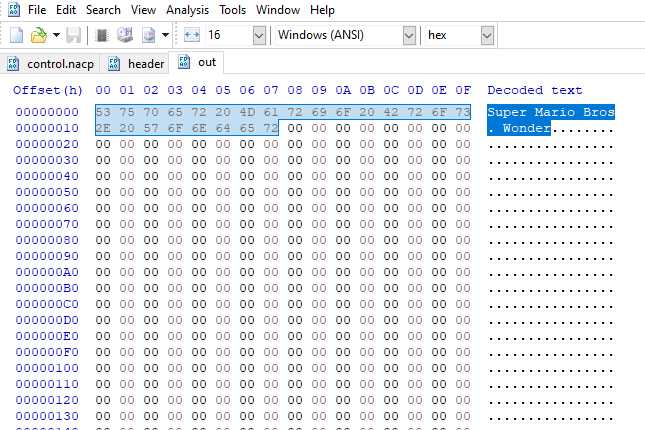This screenshot has height=430, width=645.
Task: Open the hex offset base dropdown
Action: (x=487, y=35)
